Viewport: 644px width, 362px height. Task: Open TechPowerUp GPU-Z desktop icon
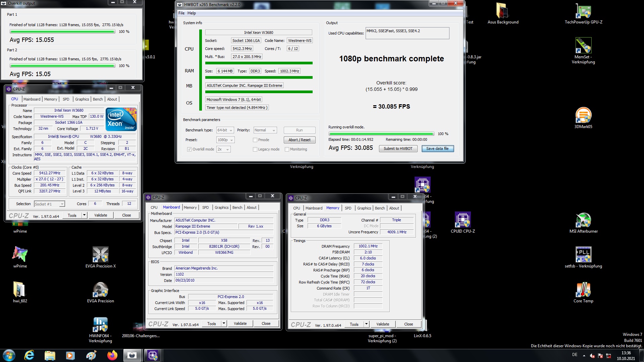583,13
